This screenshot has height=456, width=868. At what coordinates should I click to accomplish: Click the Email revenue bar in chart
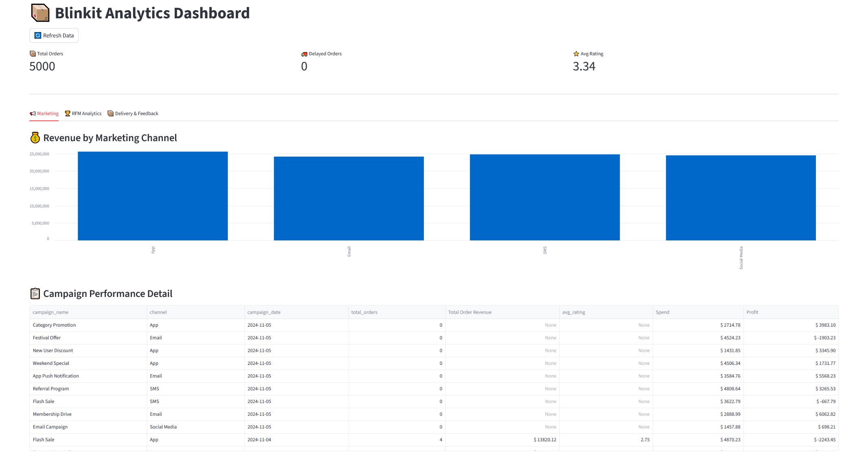349,199
